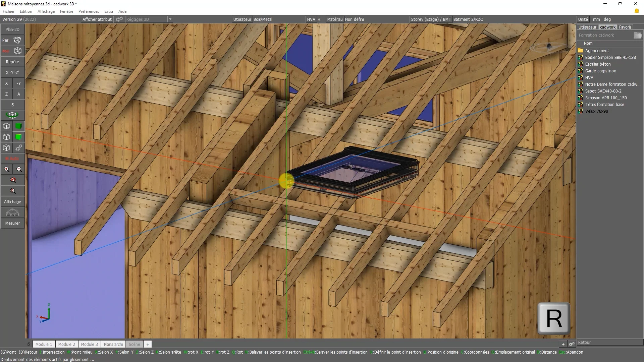Screen dimensions: 644x362
Task: Add a new scene with plus tab
Action: 148,344
